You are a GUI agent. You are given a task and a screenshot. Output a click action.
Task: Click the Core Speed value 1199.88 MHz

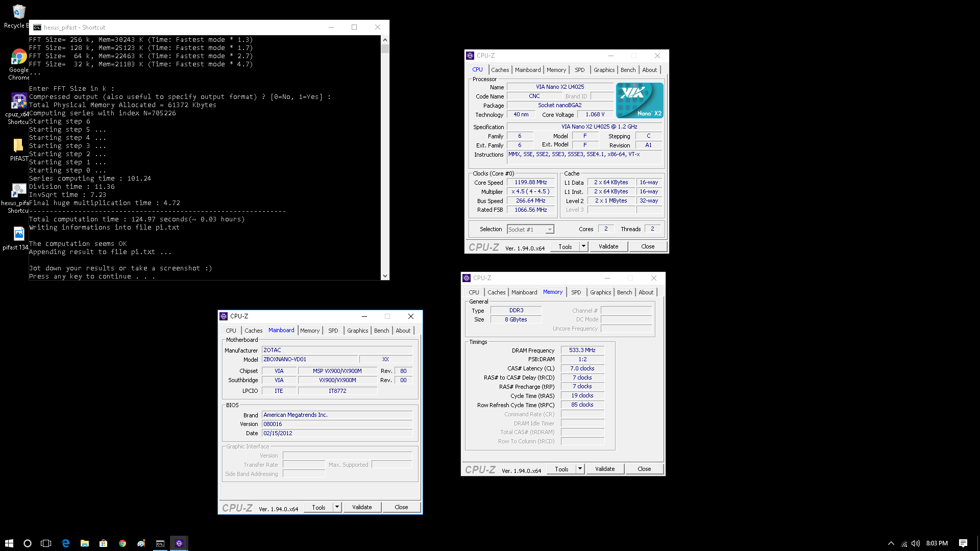coord(531,183)
